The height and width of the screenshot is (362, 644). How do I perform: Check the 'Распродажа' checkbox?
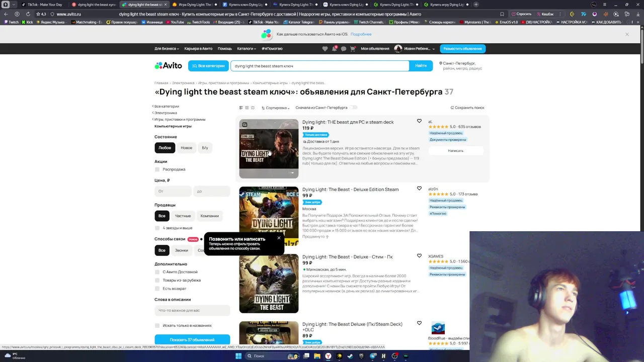[157, 169]
